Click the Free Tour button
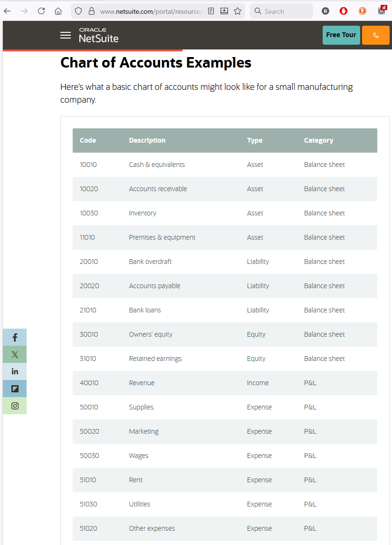The height and width of the screenshot is (545, 392). [341, 35]
